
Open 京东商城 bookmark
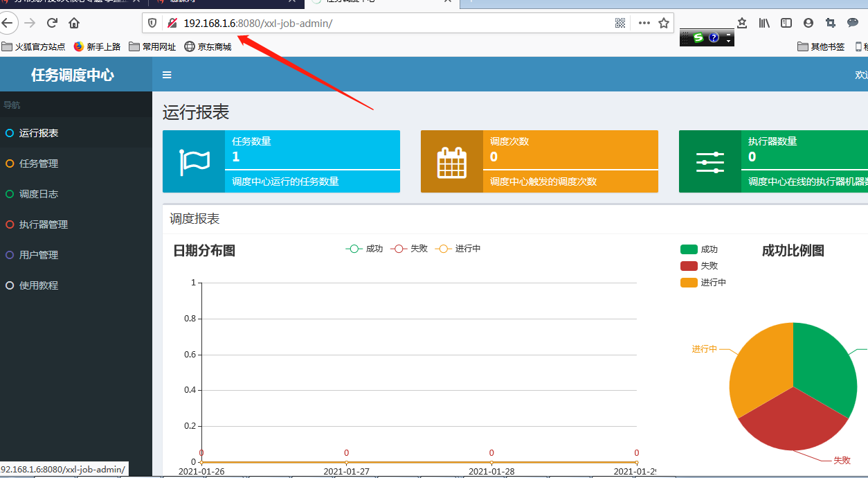pos(208,47)
